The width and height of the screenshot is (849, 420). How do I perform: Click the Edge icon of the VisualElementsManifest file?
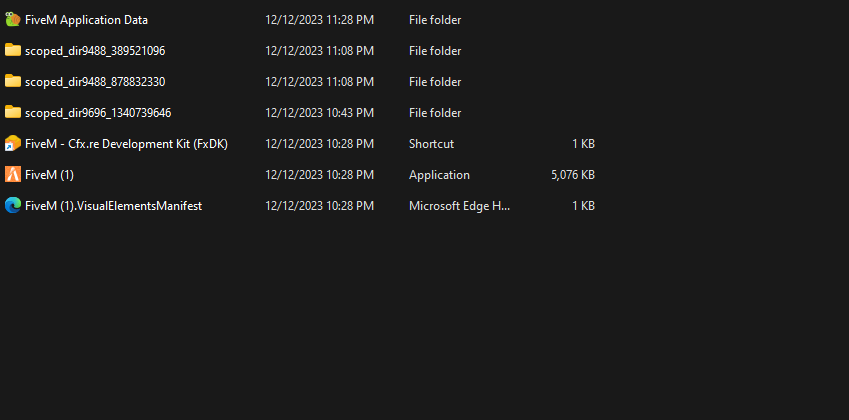(13, 205)
